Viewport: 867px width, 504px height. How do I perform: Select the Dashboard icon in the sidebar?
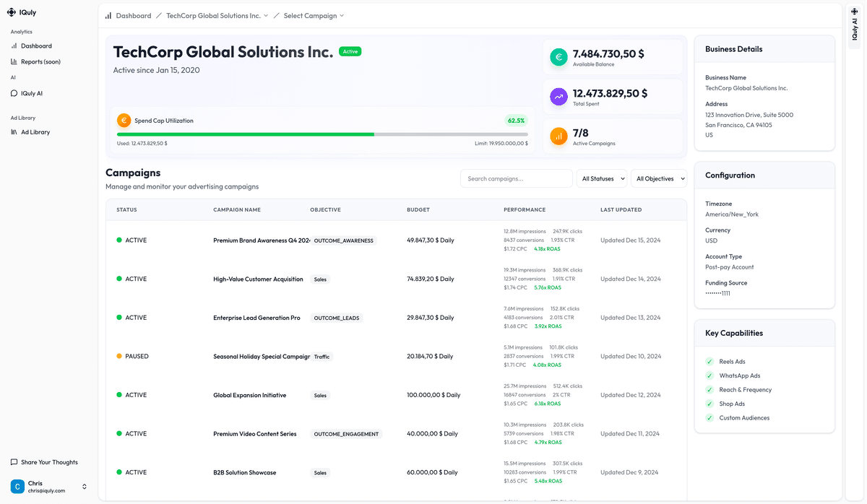click(x=14, y=45)
